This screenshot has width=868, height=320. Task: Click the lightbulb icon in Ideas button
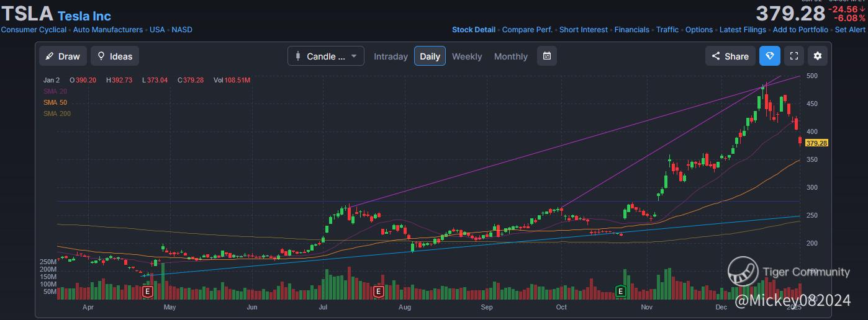pyautogui.click(x=101, y=56)
